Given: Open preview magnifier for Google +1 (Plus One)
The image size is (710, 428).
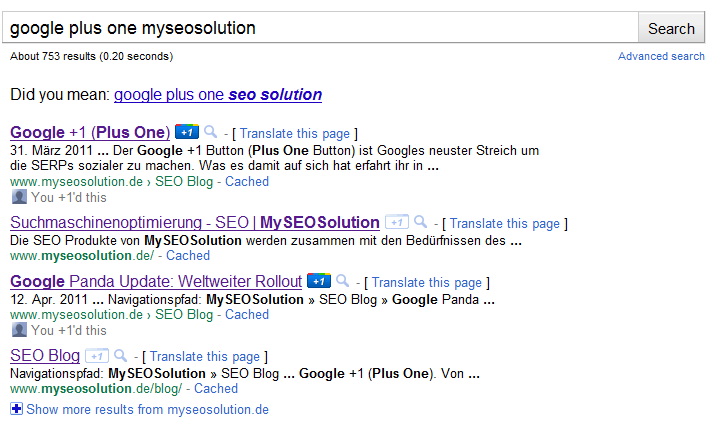Looking at the screenshot, I should [x=210, y=132].
